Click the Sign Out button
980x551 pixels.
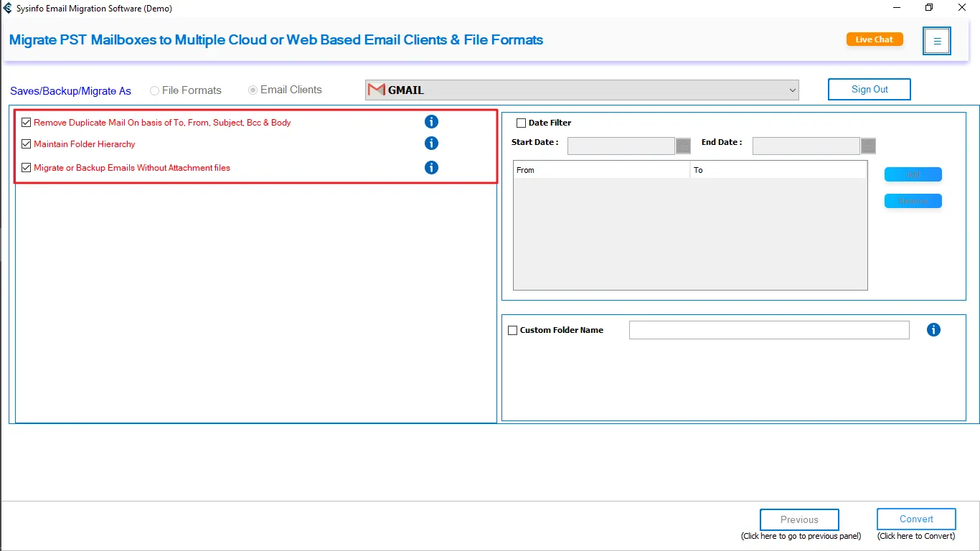click(x=869, y=90)
